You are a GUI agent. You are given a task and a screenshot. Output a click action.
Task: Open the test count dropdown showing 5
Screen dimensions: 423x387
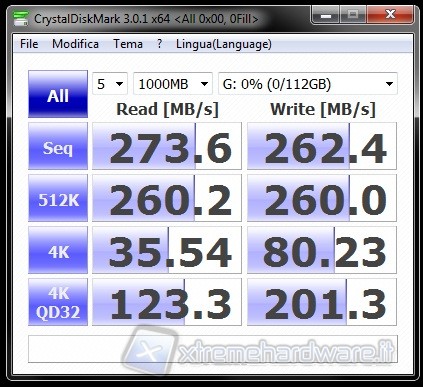pos(110,84)
